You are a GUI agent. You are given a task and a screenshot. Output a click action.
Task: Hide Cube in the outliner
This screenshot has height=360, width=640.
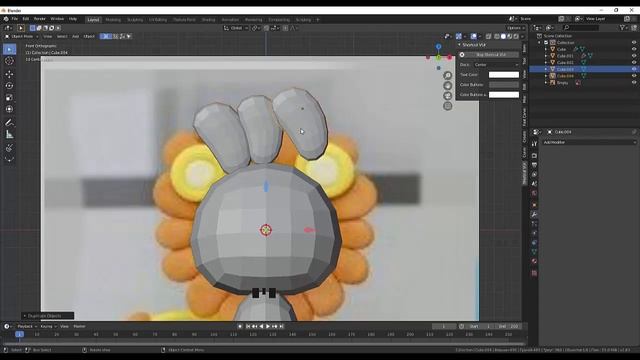[634, 49]
